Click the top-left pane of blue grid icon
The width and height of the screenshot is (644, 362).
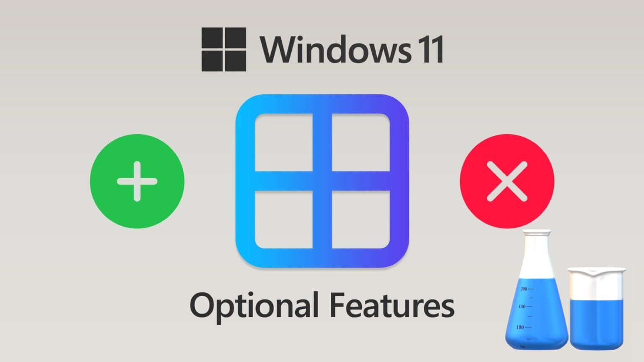284,142
